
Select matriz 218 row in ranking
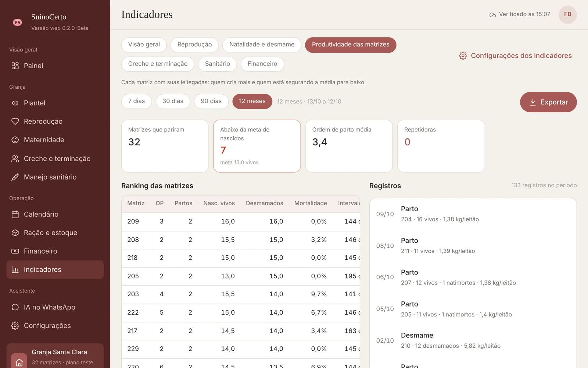tap(241, 258)
